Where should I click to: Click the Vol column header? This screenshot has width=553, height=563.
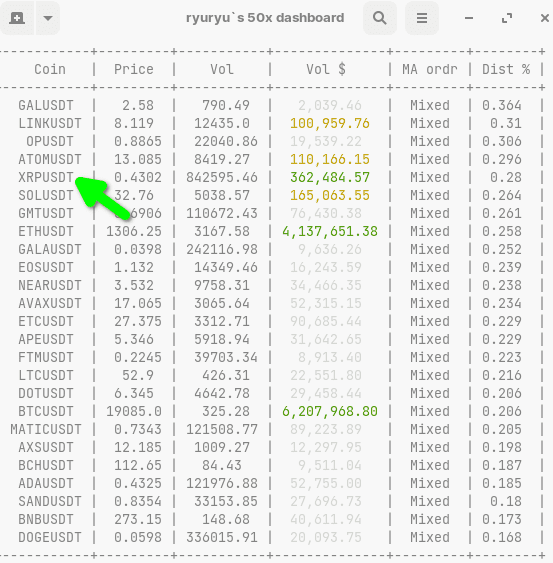222,69
